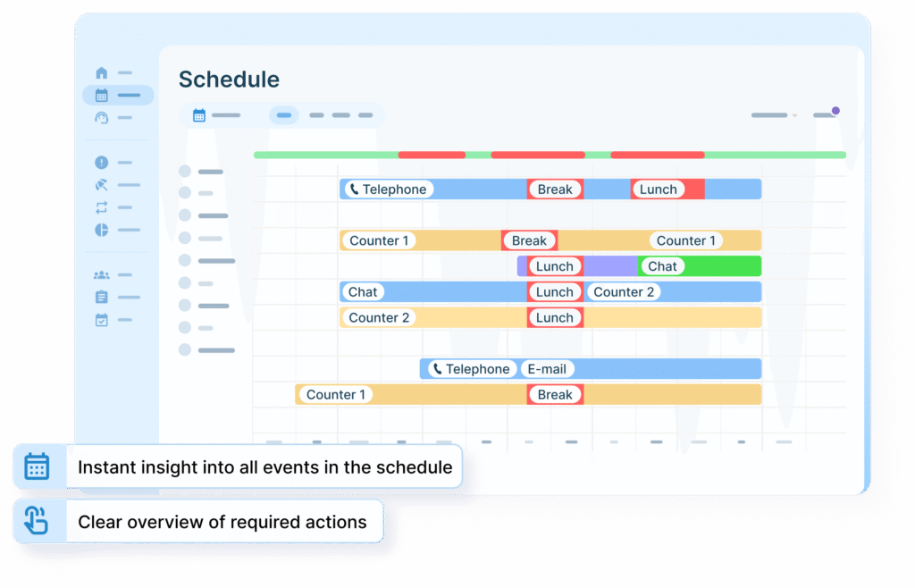915x588 pixels.
Task: Open the pie chart reports icon
Action: (101, 230)
